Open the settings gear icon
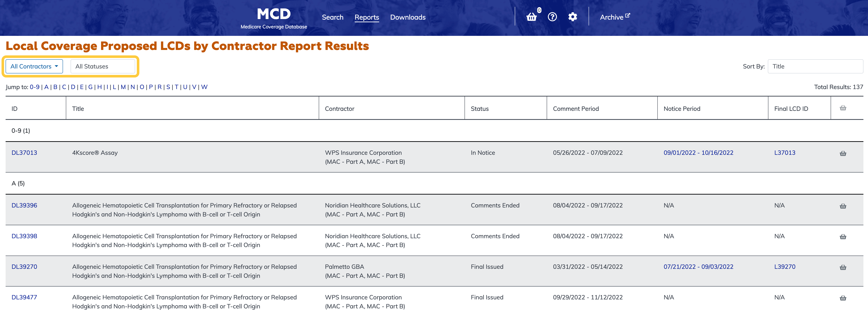This screenshot has width=868, height=314. point(572,17)
